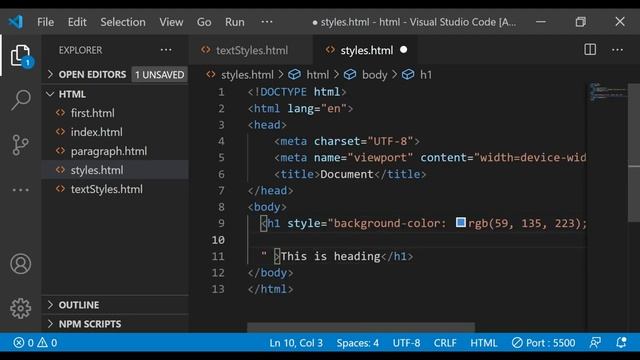The image size is (640, 360).
Task: Click Ln 10, Col 3 to go to line
Action: coord(296,342)
